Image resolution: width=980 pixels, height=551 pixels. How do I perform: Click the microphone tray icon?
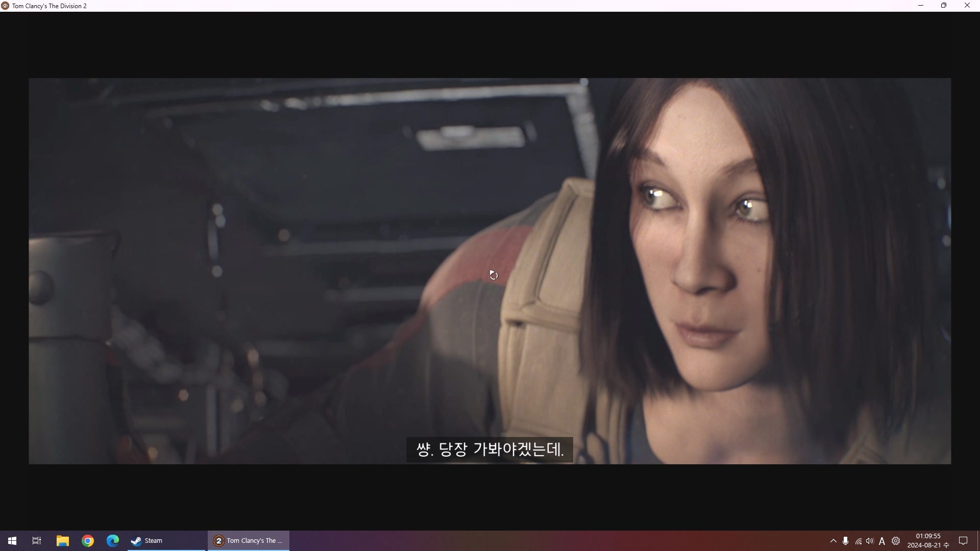[845, 541]
